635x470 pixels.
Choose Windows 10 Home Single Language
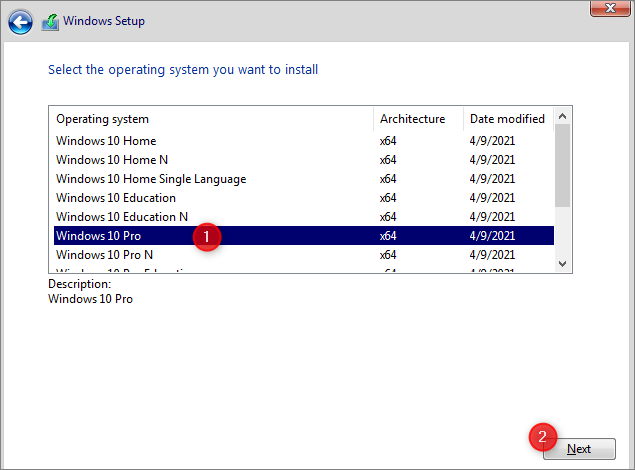point(151,179)
